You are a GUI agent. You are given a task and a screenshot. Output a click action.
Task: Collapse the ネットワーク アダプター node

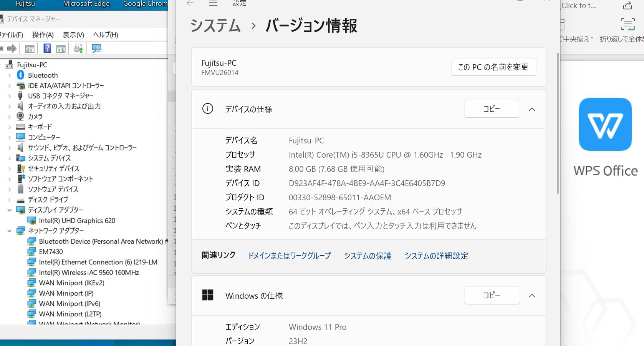10,231
